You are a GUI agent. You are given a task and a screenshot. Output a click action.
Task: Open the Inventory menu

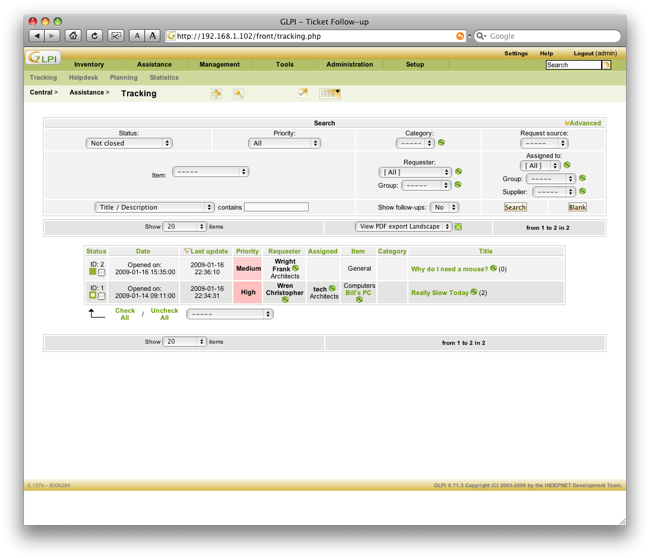coord(89,64)
